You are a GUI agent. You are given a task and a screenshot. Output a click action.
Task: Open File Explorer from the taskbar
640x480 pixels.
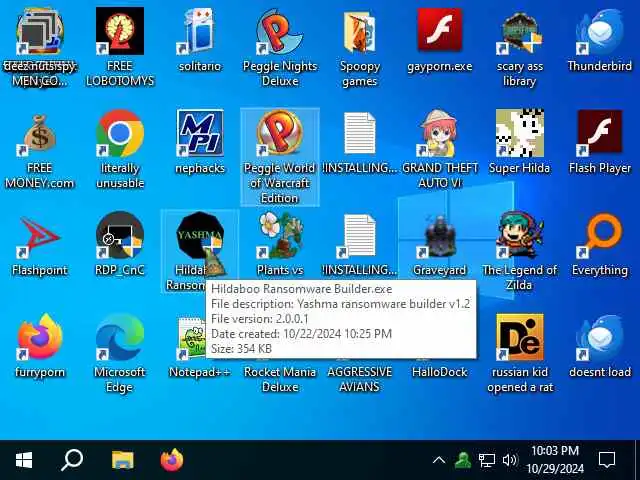pyautogui.click(x=123, y=460)
